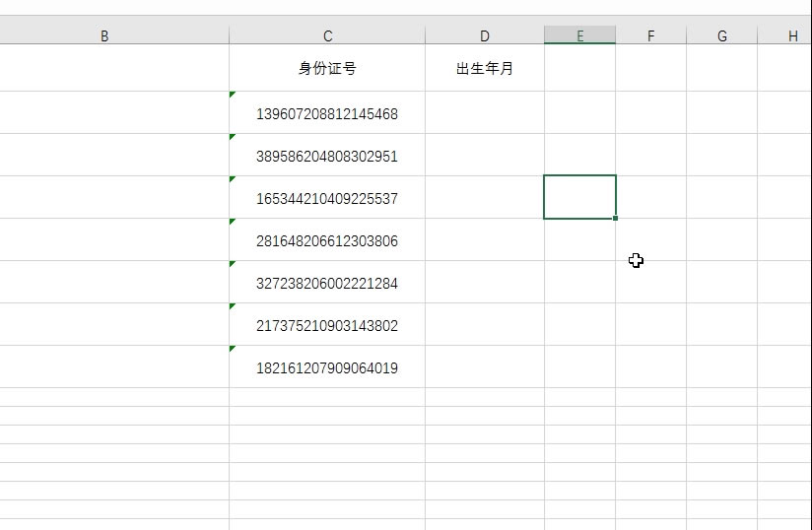Click the fill handle of the selected cell
Viewport: 812px width, 530px height.
pos(616,218)
